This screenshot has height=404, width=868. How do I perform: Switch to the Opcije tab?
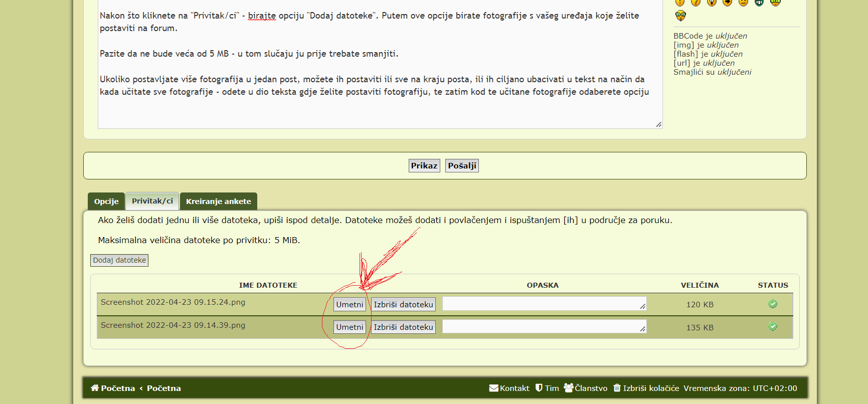(x=106, y=201)
